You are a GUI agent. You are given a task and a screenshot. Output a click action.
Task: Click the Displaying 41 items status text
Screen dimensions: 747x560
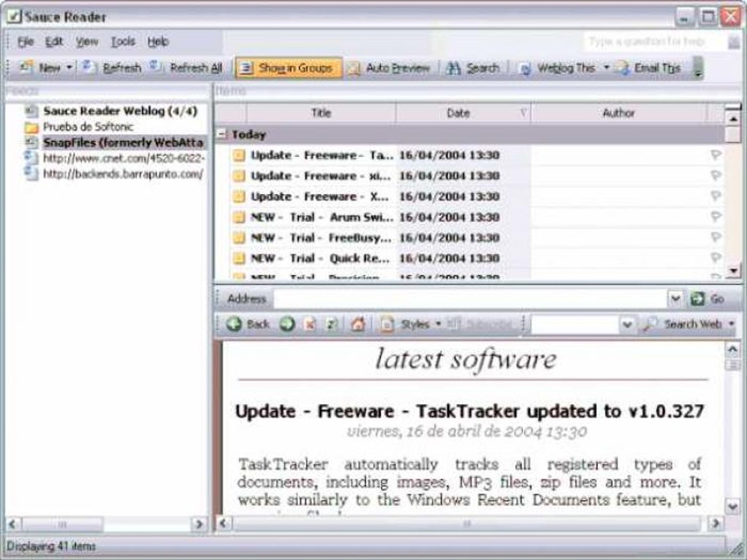pos(51,546)
